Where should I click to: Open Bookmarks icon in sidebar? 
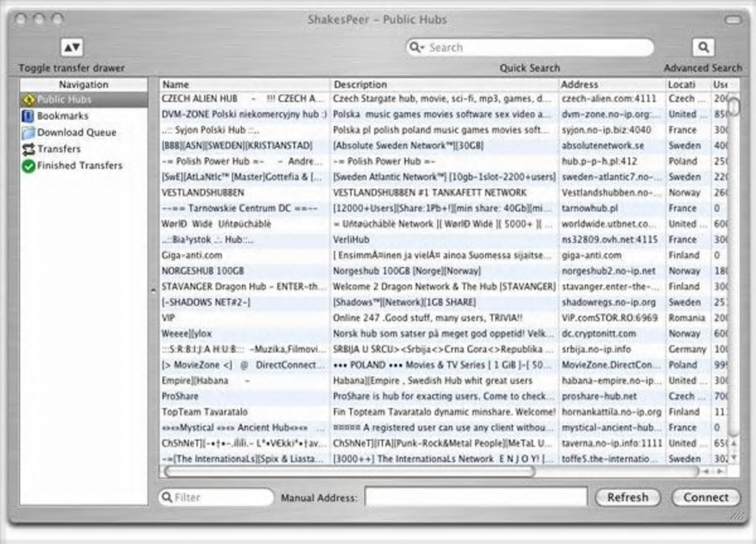28,116
